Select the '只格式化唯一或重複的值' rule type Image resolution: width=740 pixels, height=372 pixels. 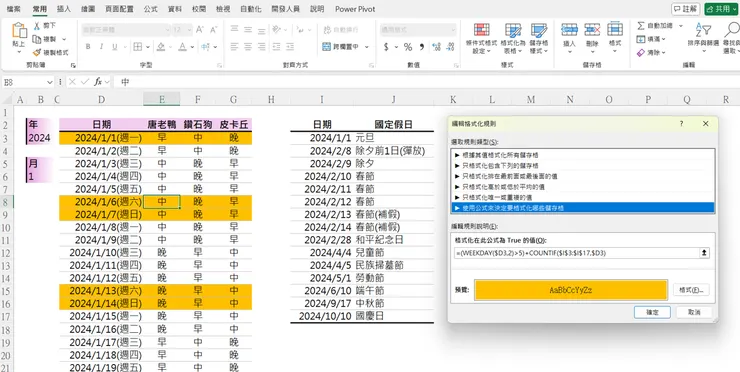point(583,197)
